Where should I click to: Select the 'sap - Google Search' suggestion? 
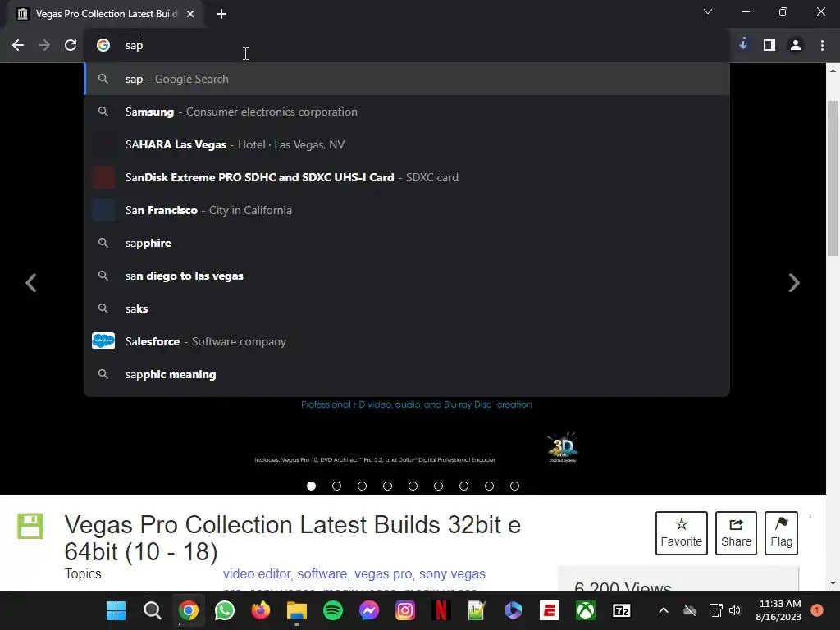tap(407, 80)
